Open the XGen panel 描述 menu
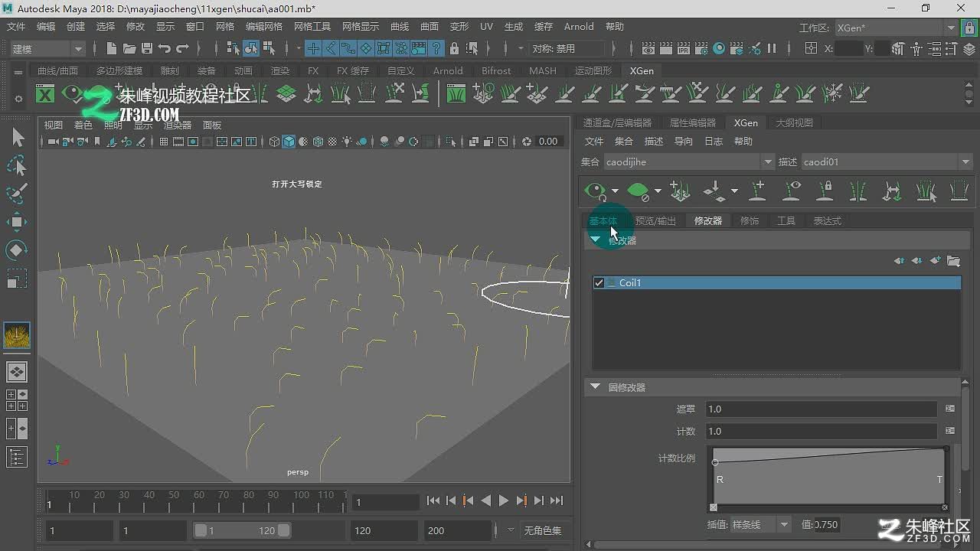The height and width of the screenshot is (551, 980). tap(654, 142)
